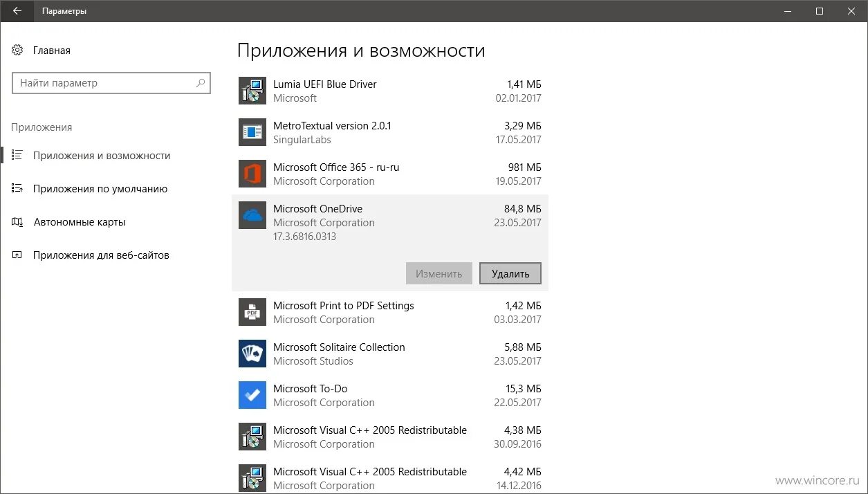Click the Print to PDF Settings icon
868x494 pixels.
coord(252,312)
